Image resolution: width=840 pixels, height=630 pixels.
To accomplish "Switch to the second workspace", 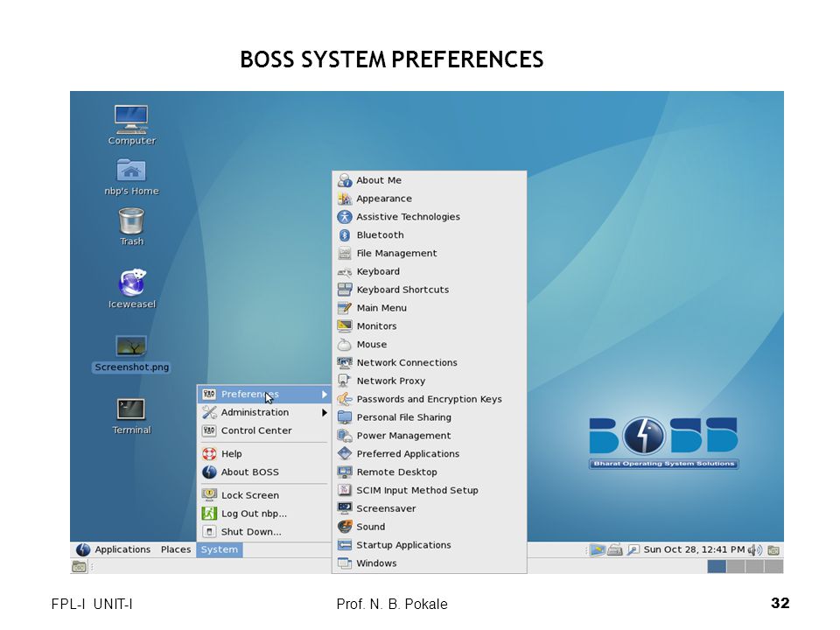I will click(736, 566).
